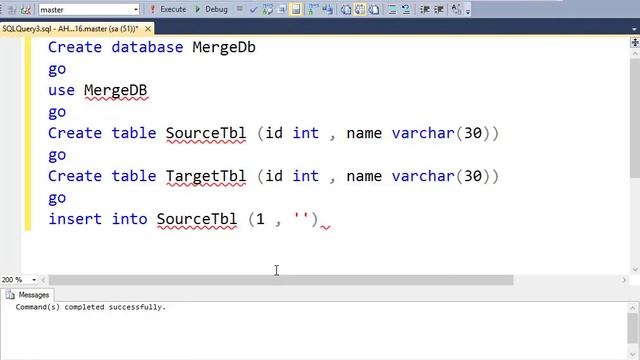Click varchar on the SourceTbl line
The width and height of the screenshot is (640, 360).
(423, 133)
